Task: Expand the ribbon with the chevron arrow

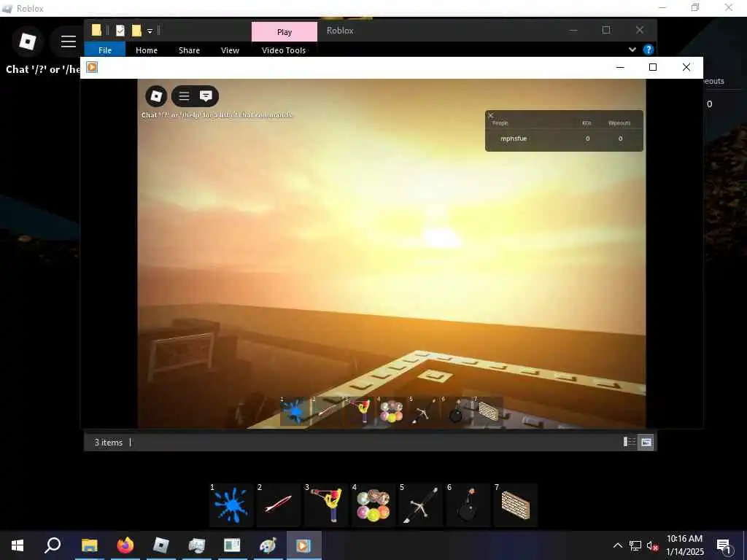Action: coord(632,50)
